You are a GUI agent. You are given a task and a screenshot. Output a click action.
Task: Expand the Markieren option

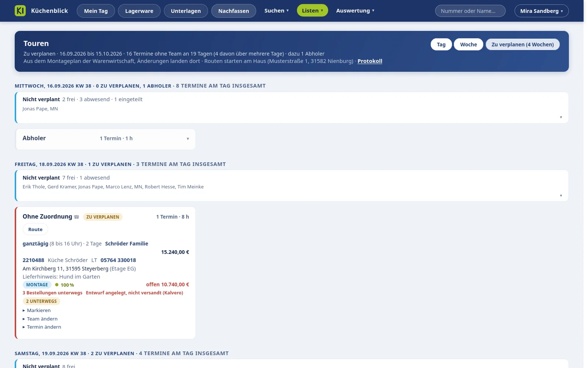37,311
